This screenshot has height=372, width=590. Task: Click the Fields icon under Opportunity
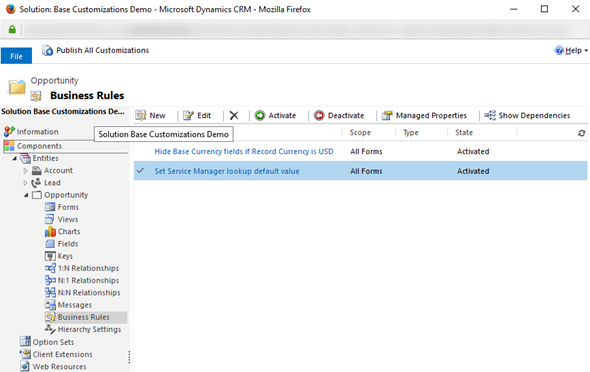pos(50,244)
